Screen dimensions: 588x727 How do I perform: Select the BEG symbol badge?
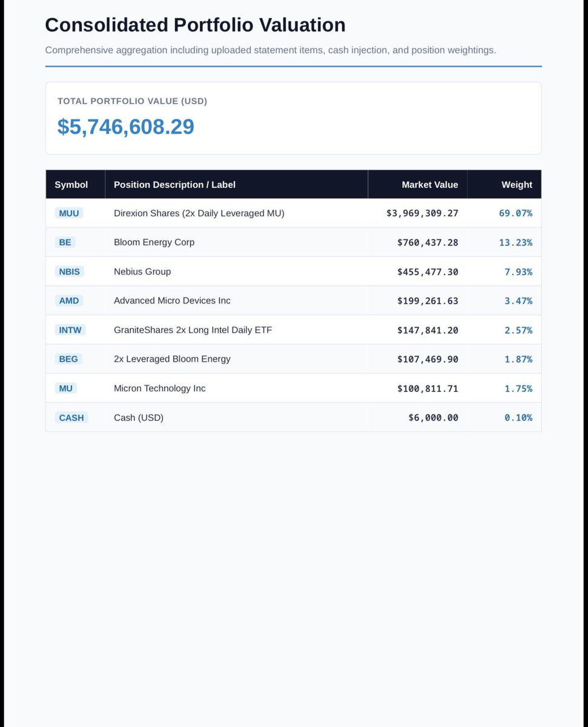click(x=68, y=359)
